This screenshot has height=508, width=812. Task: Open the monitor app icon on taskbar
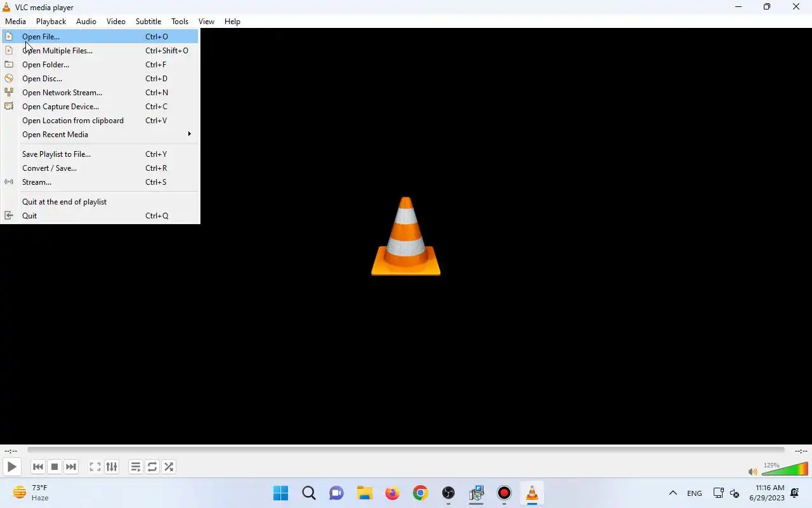[x=476, y=493]
